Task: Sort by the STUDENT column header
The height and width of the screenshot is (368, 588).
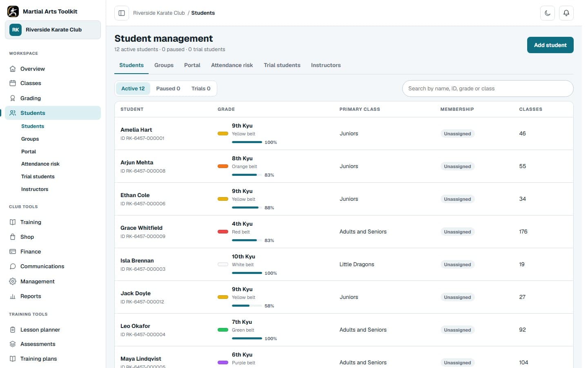Action: click(x=132, y=109)
